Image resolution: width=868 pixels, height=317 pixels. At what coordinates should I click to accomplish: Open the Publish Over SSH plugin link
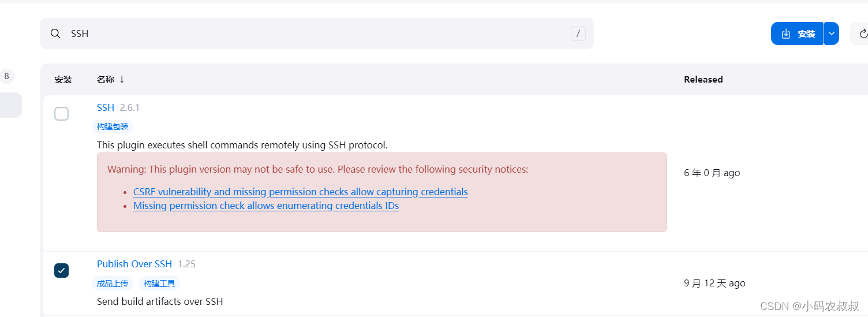pyautogui.click(x=134, y=264)
